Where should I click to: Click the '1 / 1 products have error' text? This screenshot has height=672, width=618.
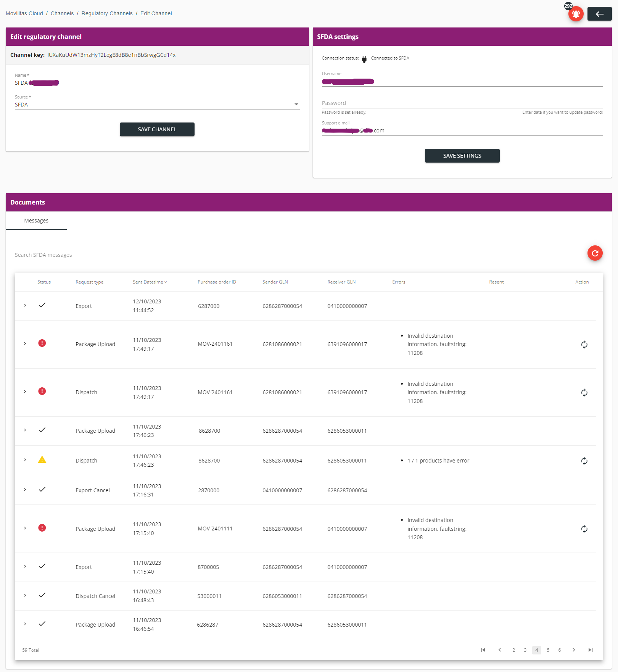(x=438, y=461)
